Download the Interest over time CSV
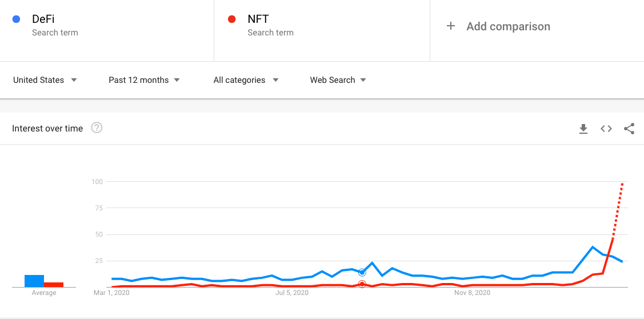This screenshot has width=644, height=319. (x=583, y=129)
